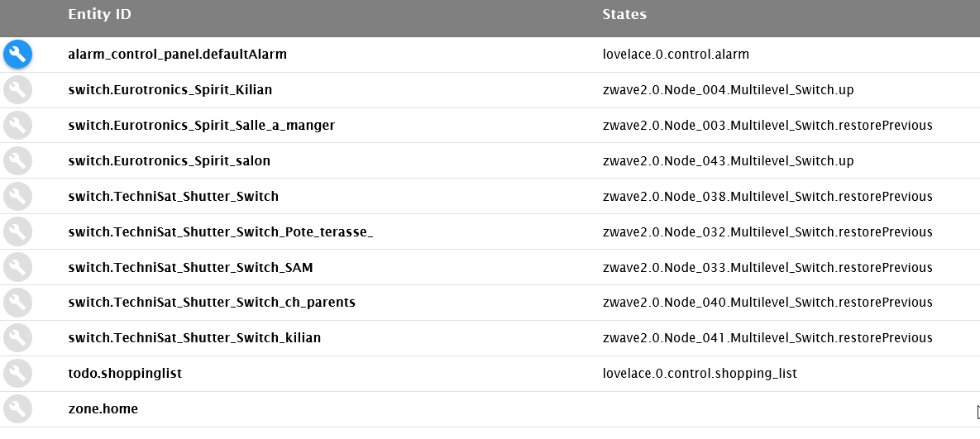The width and height of the screenshot is (980, 439).
Task: Hit wrench icon for switch.TechniSat_Shutter_Switch_kilian
Action: click(x=17, y=338)
